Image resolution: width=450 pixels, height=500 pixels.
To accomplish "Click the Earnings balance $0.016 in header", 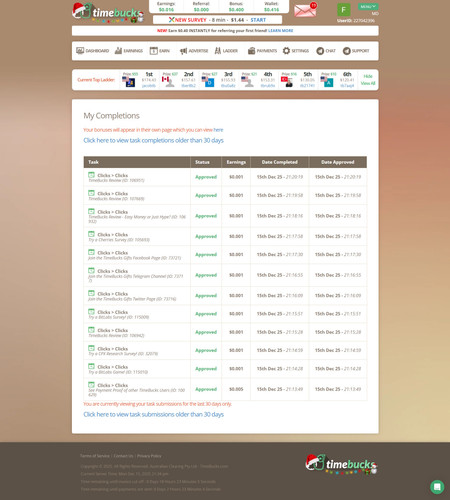I will [x=166, y=10].
